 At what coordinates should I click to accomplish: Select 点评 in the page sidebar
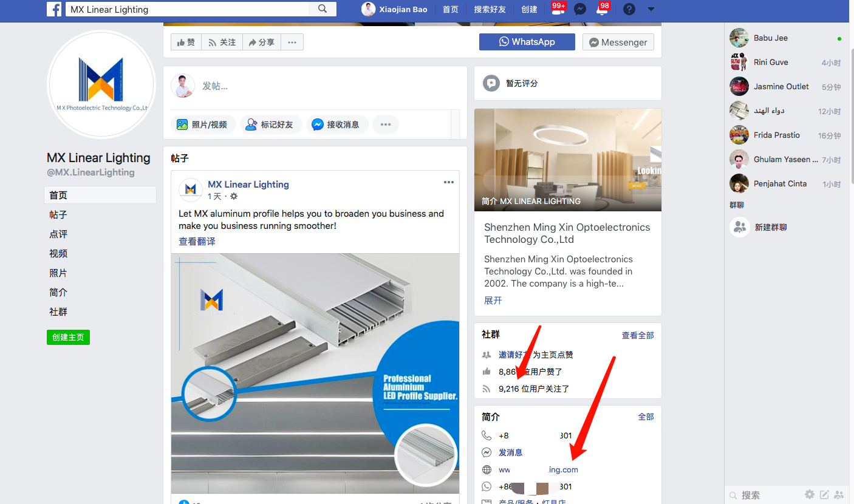pyautogui.click(x=58, y=234)
